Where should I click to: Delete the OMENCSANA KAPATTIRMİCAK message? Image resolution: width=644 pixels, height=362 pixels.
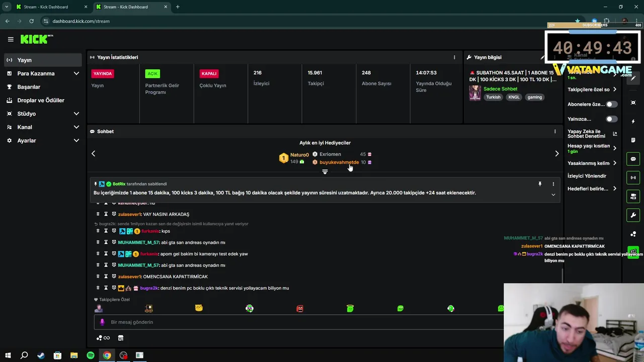pos(98,277)
